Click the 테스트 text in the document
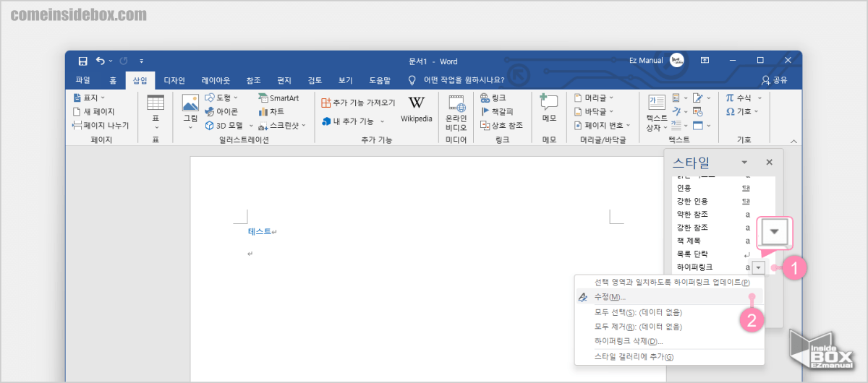The image size is (868, 383). point(260,231)
